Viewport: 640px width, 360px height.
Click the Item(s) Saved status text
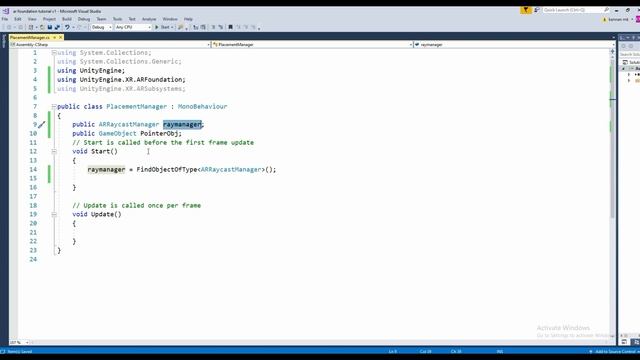coord(20,352)
